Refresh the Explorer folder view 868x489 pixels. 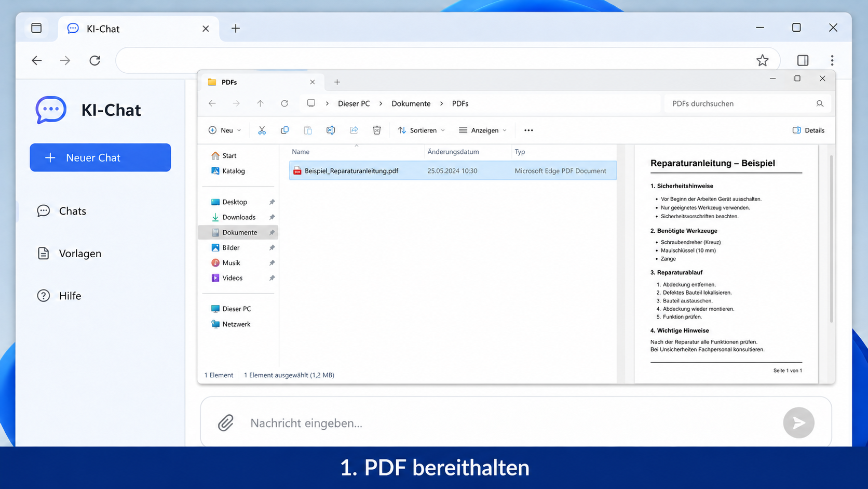284,103
